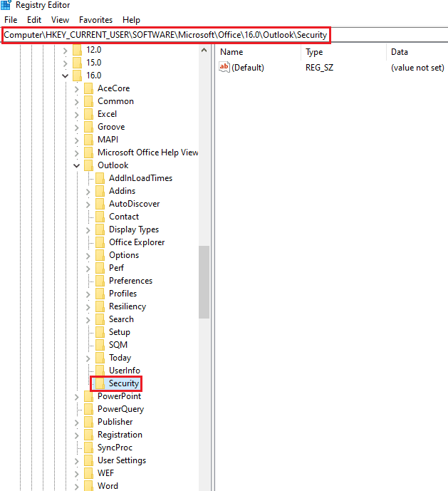
Task: Click the (value not set) data cell
Action: point(417,68)
